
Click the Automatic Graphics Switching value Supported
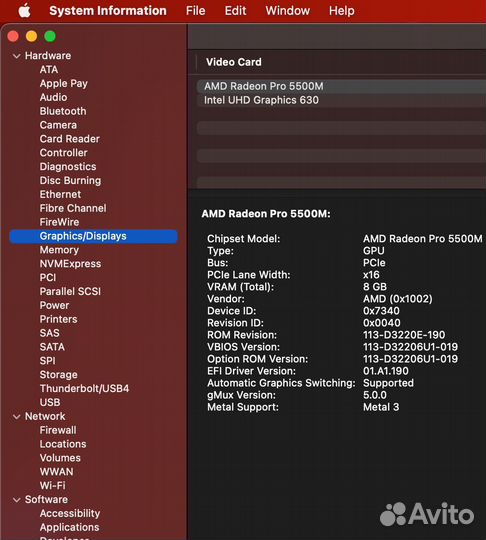coord(388,383)
